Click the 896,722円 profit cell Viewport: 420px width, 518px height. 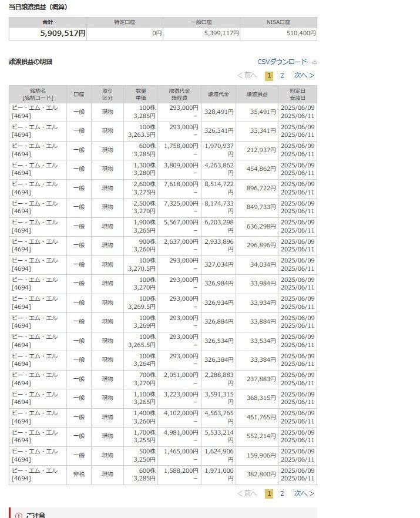(x=257, y=188)
